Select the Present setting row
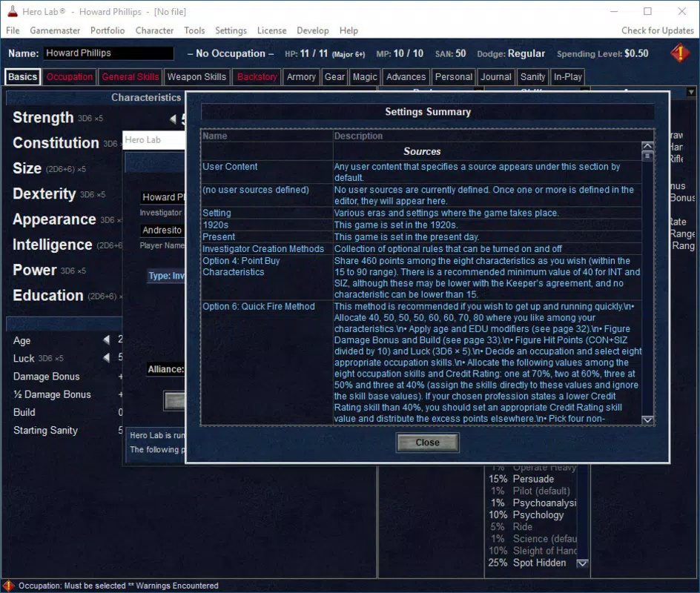The height and width of the screenshot is (593, 700). coord(421,237)
